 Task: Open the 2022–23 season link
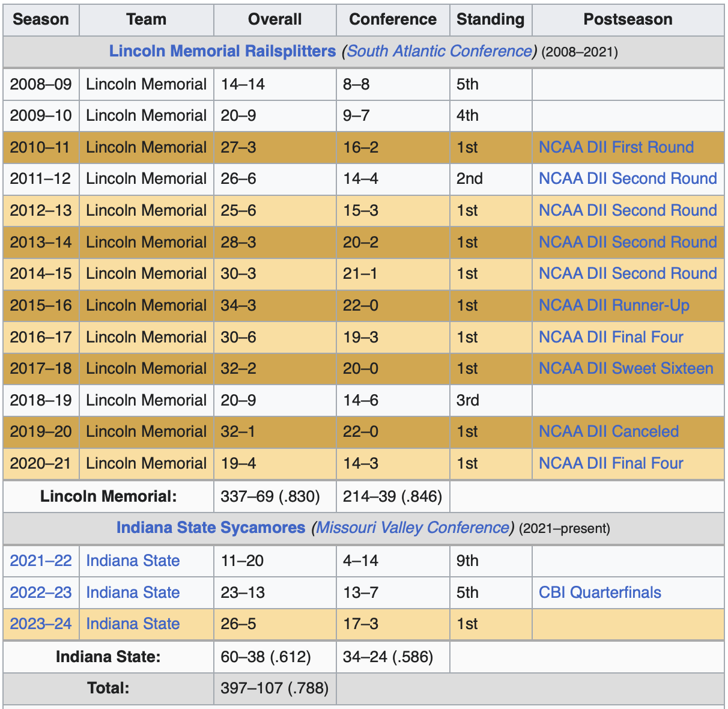pyautogui.click(x=41, y=592)
